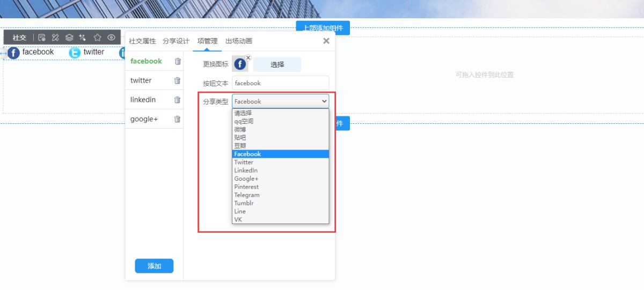The height and width of the screenshot is (290, 644).
Task: Choose VK in the share type list
Action: pos(281,219)
